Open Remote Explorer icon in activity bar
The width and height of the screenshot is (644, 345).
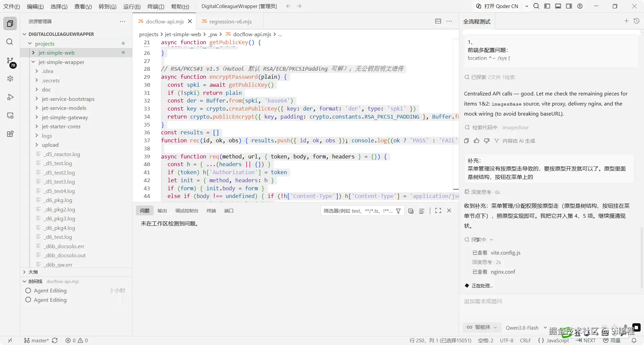[x=10, y=116]
